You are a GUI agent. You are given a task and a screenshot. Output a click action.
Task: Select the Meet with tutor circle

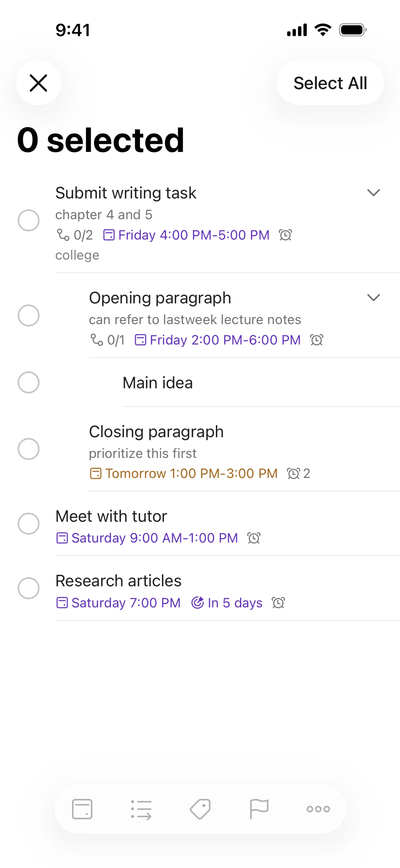pos(29,524)
